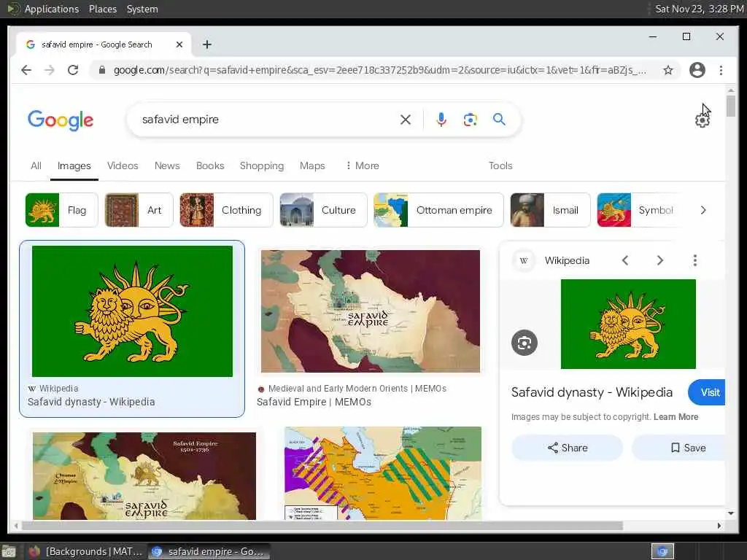The width and height of the screenshot is (747, 560).
Task: Open the Safavid Empire 1501-1736 map image
Action: pyautogui.click(x=144, y=475)
